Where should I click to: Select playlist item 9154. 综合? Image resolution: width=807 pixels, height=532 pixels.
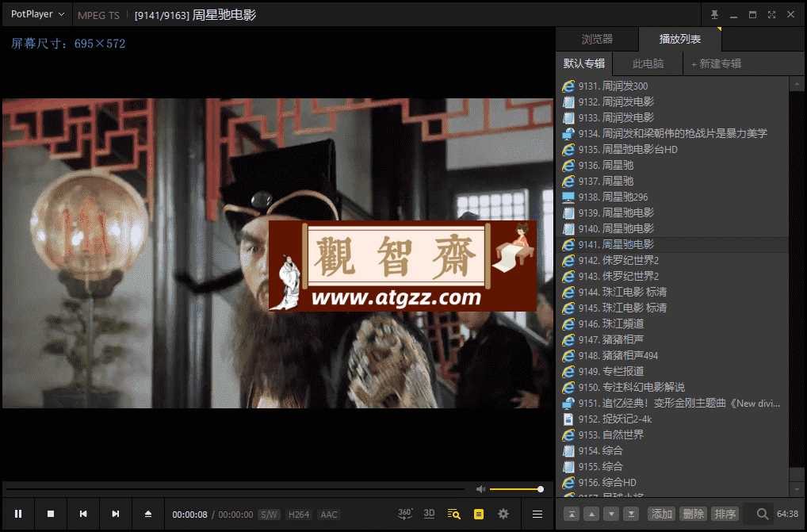672,450
